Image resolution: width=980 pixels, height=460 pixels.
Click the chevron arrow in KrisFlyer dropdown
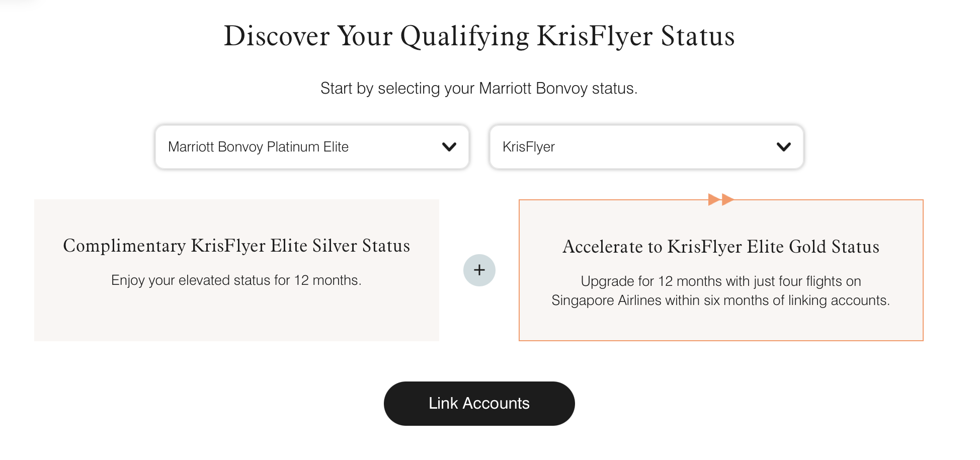[x=783, y=147]
